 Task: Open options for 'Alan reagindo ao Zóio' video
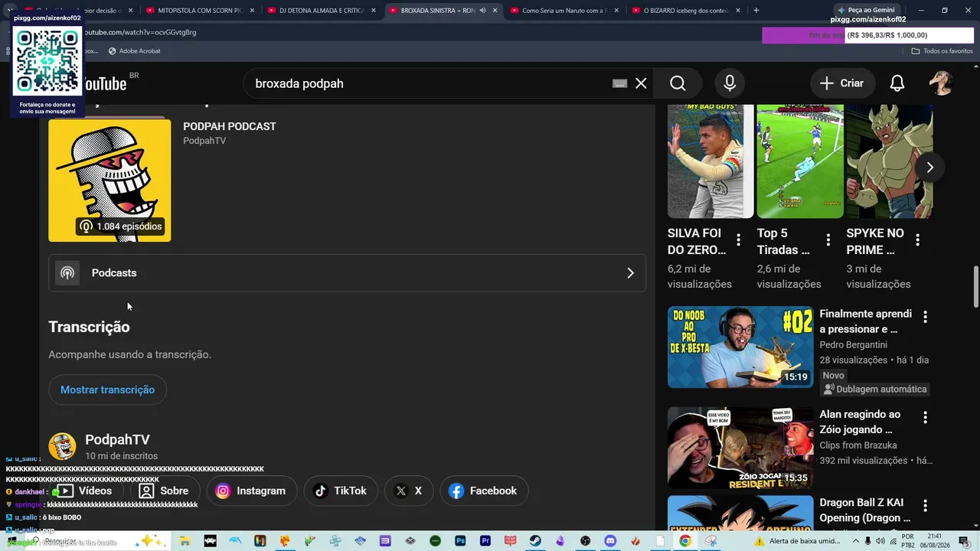925,417
